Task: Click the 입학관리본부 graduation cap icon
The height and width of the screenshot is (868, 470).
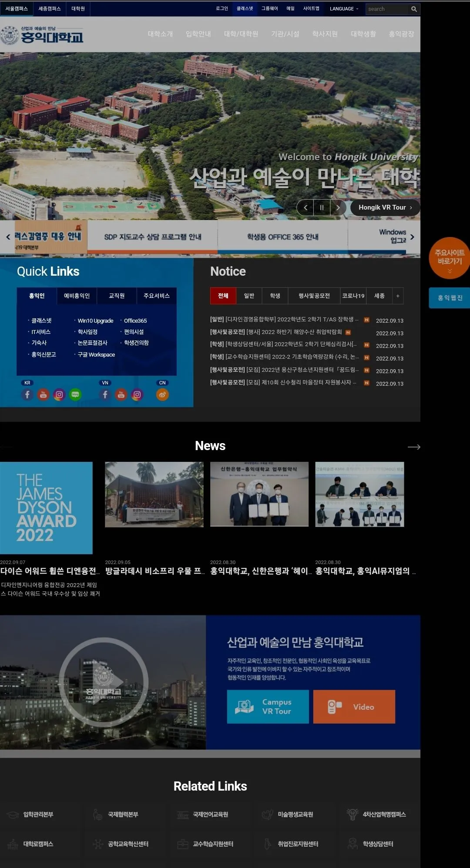Action: (13, 814)
